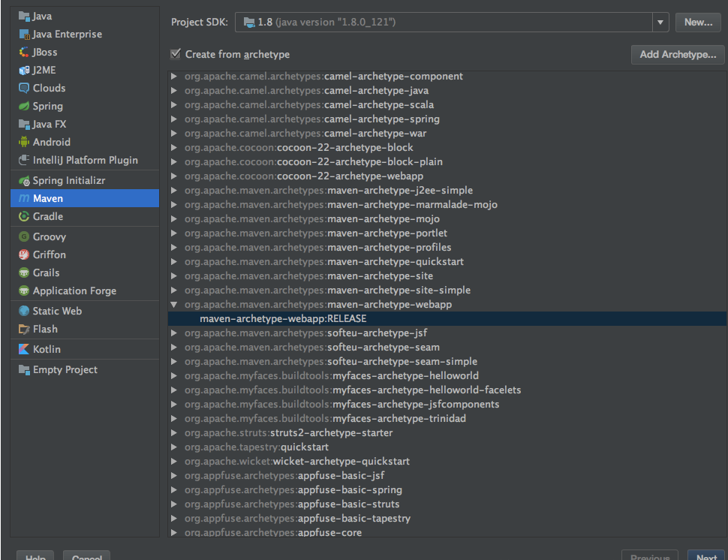Select the Spring leaf icon
The height and width of the screenshot is (560, 728).
[24, 107]
